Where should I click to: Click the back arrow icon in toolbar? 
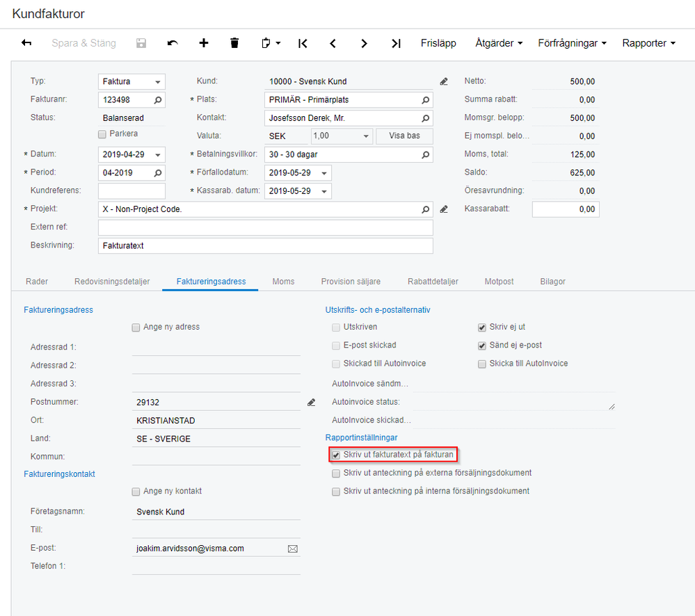tap(26, 43)
